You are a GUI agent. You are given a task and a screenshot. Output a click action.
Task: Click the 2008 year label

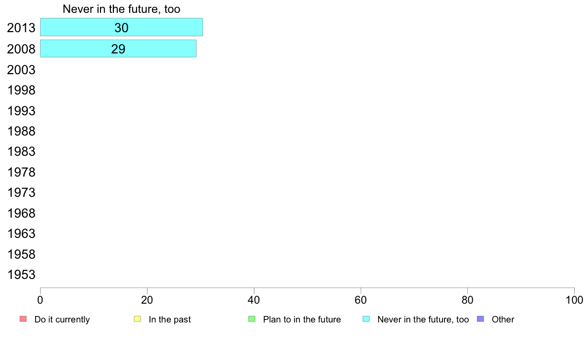21,49
